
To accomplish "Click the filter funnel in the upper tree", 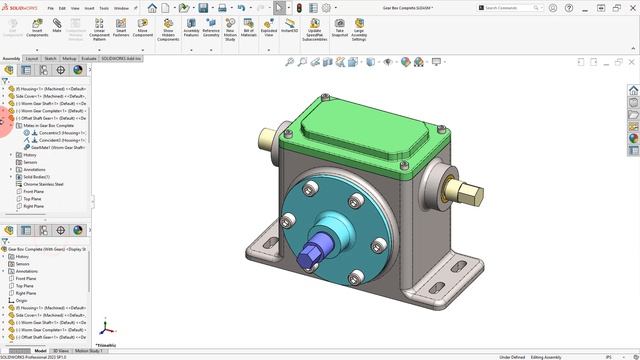I will (5, 81).
